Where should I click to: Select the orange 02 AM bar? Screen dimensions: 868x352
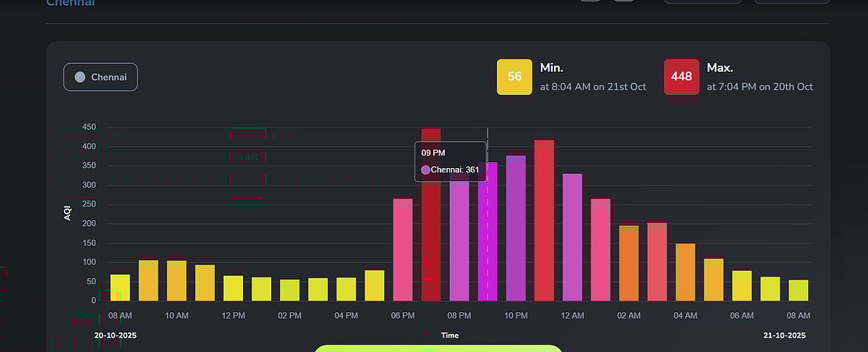coord(629,264)
